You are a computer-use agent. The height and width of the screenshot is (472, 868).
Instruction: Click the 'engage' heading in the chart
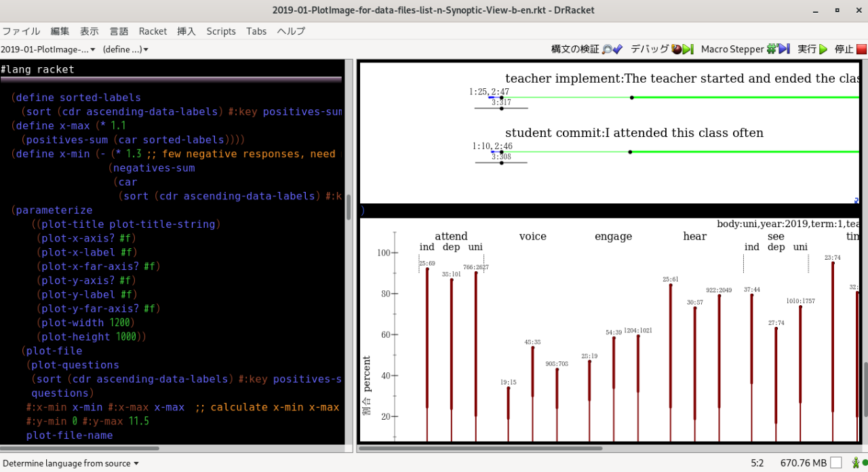(x=613, y=237)
